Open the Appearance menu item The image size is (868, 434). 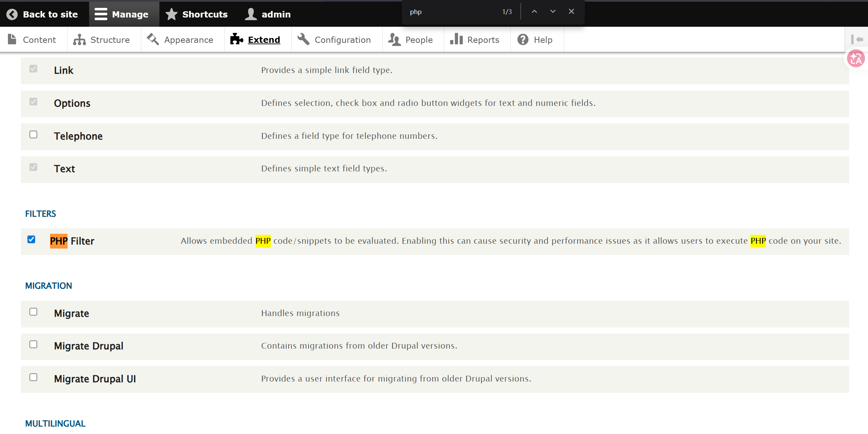(x=189, y=40)
